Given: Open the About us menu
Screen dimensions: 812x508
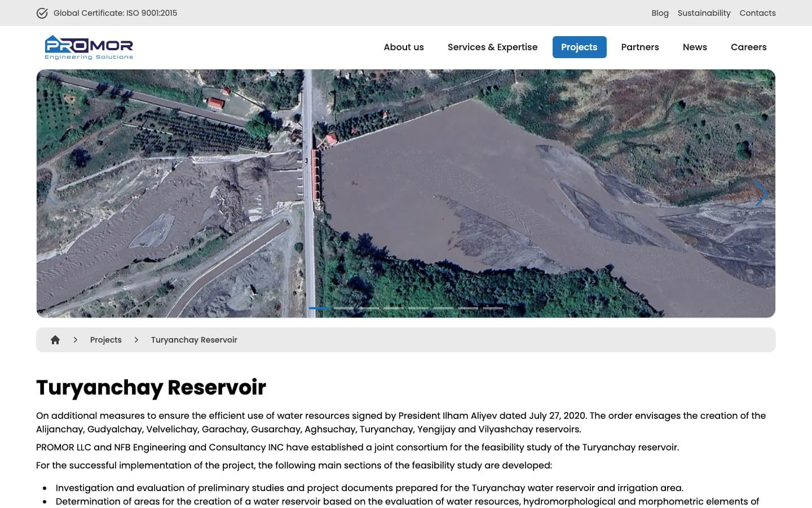Looking at the screenshot, I should 404,47.
